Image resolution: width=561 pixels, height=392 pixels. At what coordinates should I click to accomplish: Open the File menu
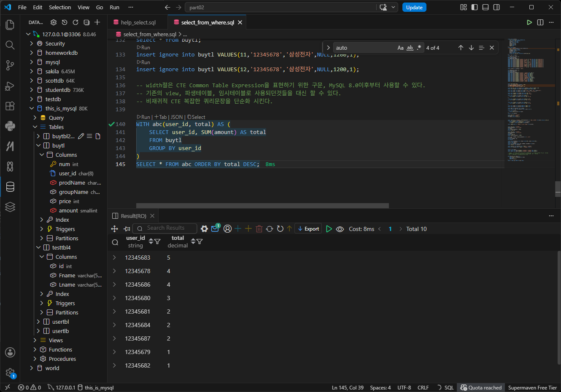tap(22, 7)
